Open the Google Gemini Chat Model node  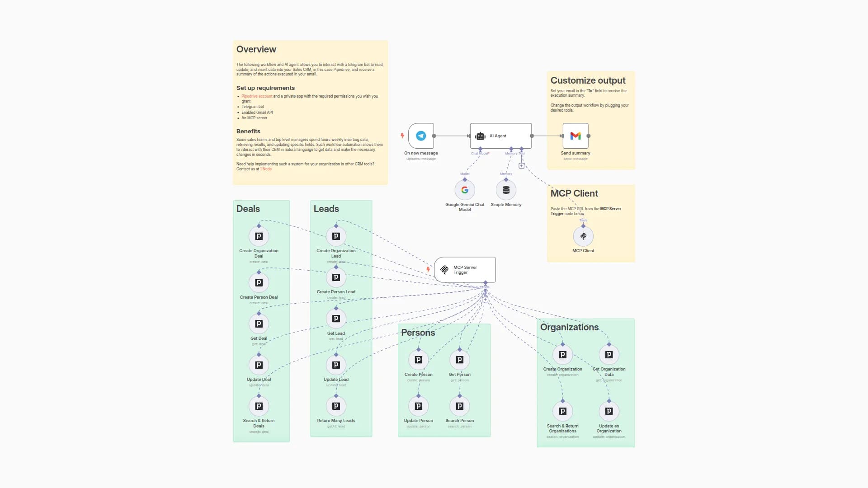coord(465,190)
